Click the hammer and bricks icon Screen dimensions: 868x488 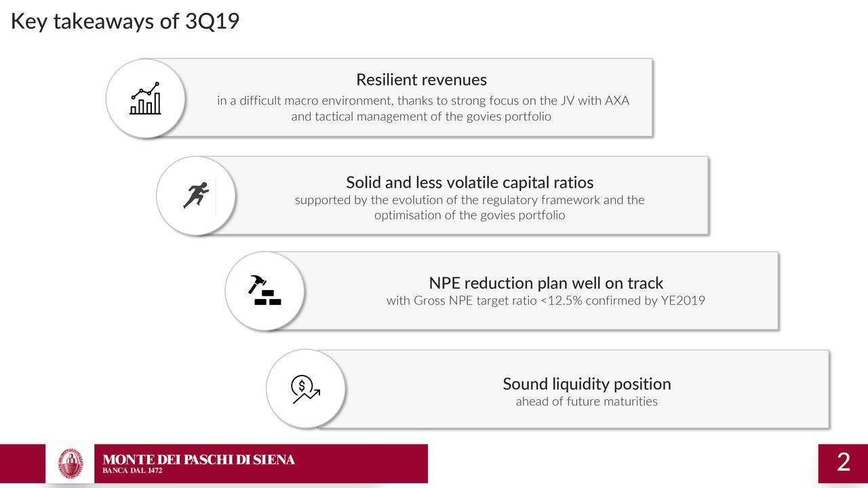point(264,291)
